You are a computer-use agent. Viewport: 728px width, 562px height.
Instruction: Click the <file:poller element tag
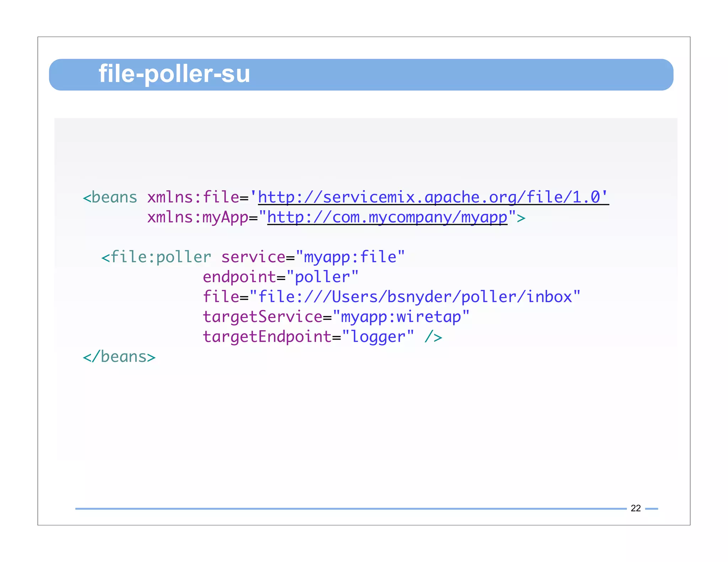point(156,257)
